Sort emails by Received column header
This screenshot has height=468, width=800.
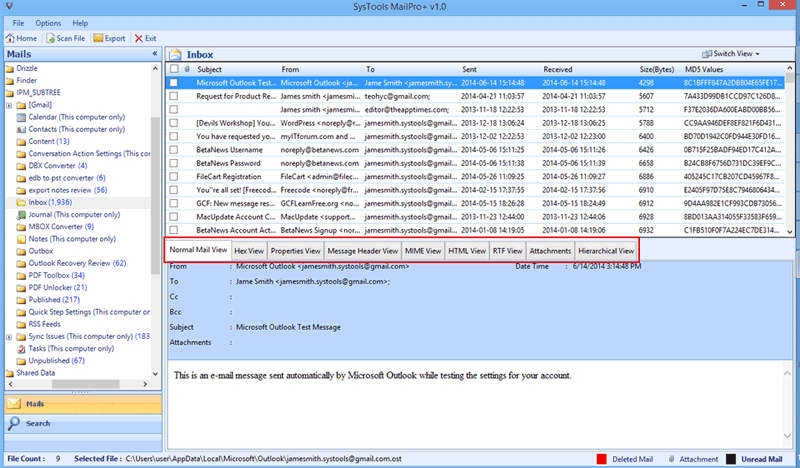click(558, 69)
